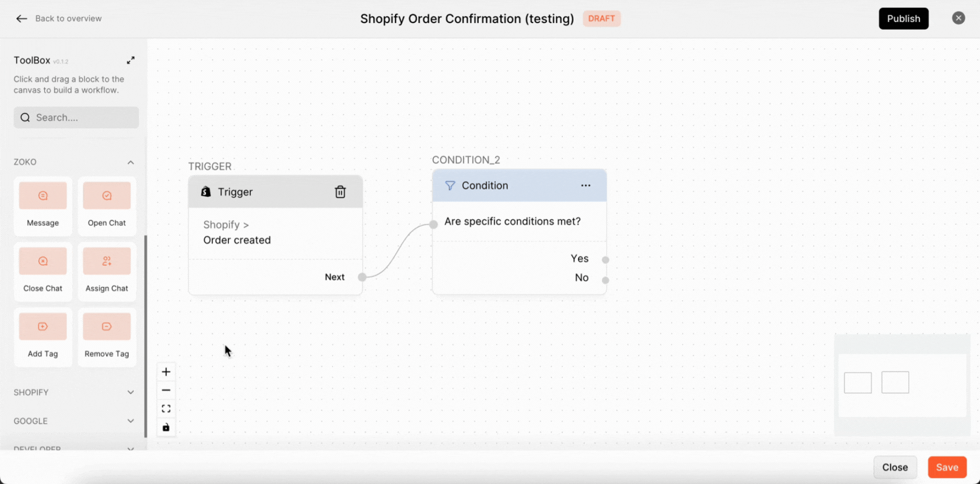Image resolution: width=980 pixels, height=484 pixels.
Task: Zoom in on the canvas
Action: [166, 372]
